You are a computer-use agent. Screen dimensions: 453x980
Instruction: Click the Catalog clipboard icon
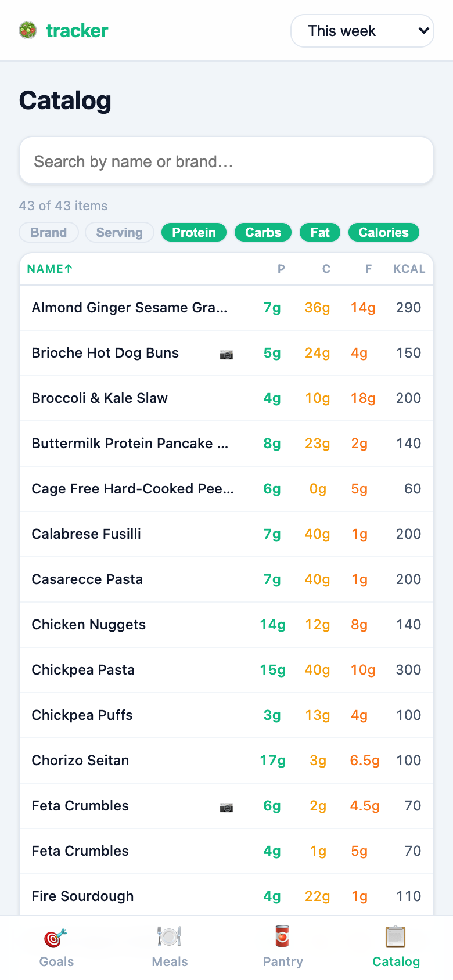tap(396, 937)
